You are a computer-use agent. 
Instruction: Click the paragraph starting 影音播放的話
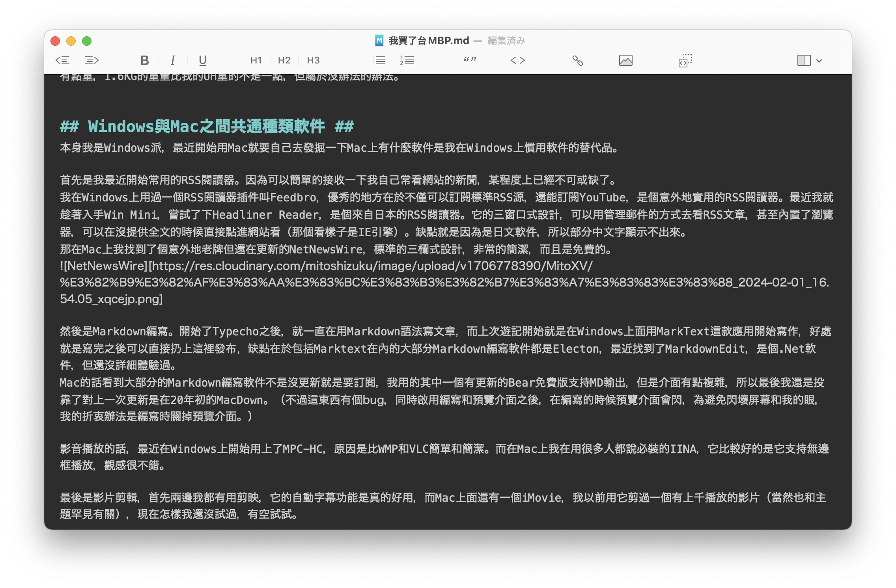(x=444, y=457)
